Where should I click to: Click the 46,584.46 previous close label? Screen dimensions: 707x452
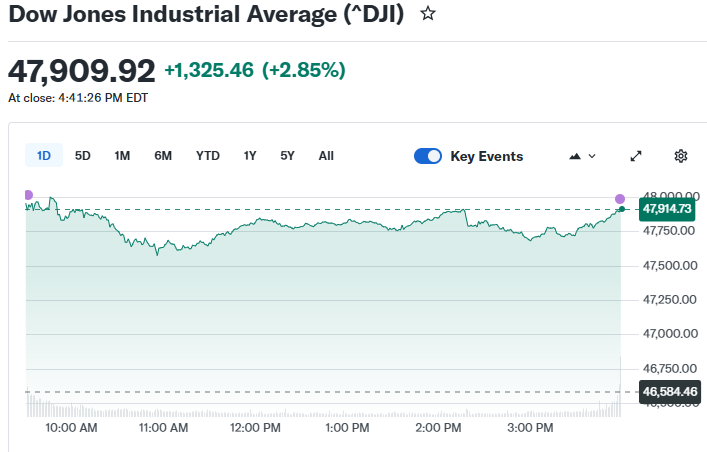tap(669, 391)
